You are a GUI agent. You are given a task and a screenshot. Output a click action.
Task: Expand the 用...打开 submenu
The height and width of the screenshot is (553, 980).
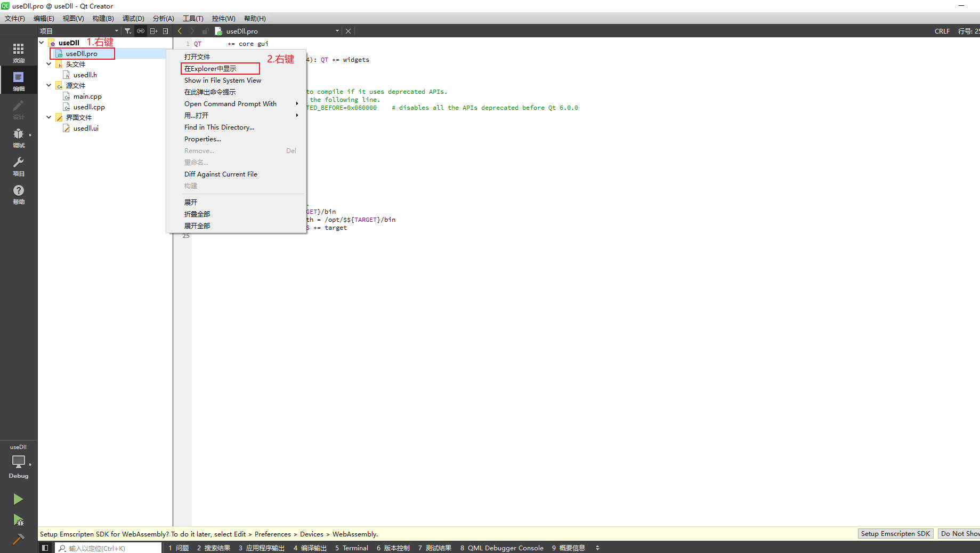coord(237,115)
